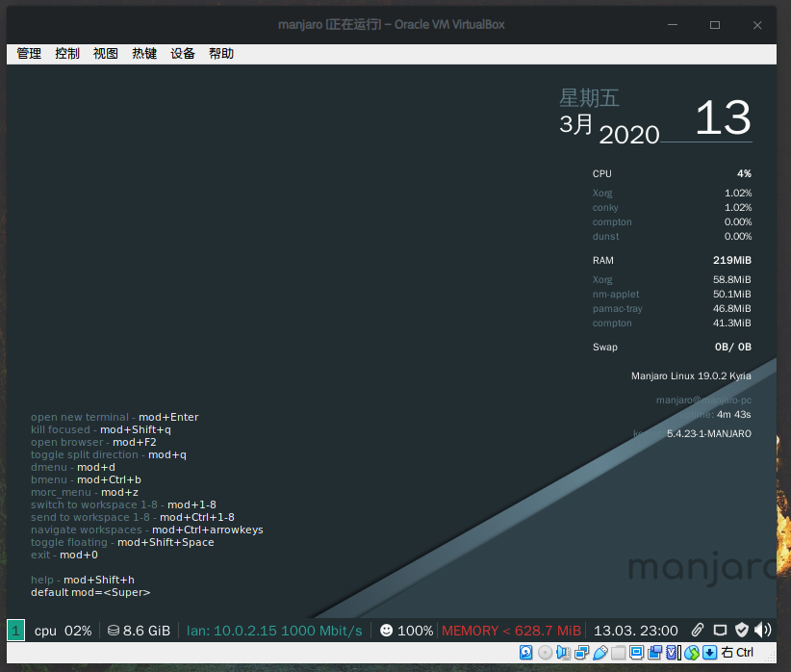Click the large date number 13

coord(723,117)
